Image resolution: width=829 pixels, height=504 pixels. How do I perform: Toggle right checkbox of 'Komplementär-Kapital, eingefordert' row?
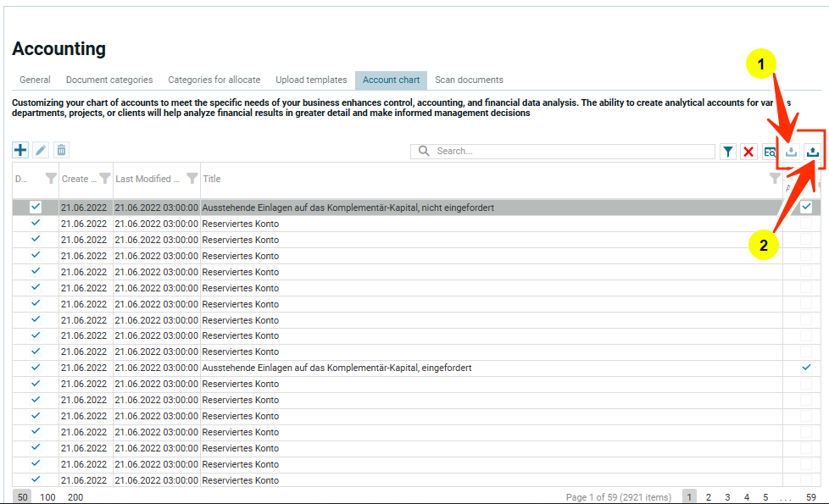806,368
